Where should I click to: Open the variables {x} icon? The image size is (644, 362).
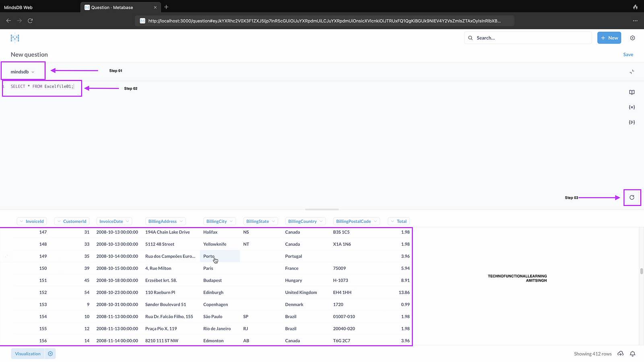(x=632, y=107)
